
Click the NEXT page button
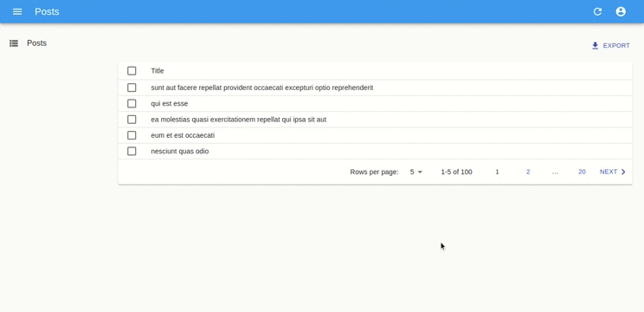[x=613, y=172]
